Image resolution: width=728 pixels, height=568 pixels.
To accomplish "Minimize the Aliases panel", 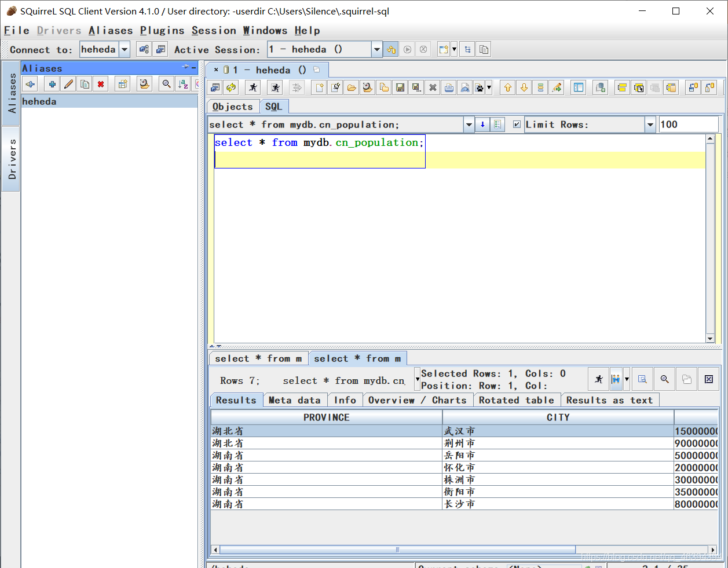I will 193,68.
